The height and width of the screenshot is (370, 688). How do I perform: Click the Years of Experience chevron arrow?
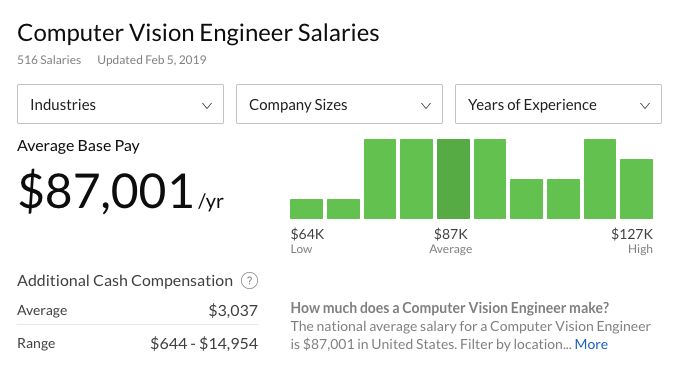[645, 106]
